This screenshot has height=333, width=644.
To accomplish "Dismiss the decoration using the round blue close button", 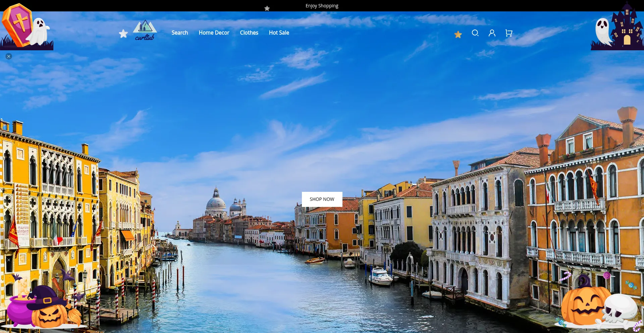I will pos(9,56).
